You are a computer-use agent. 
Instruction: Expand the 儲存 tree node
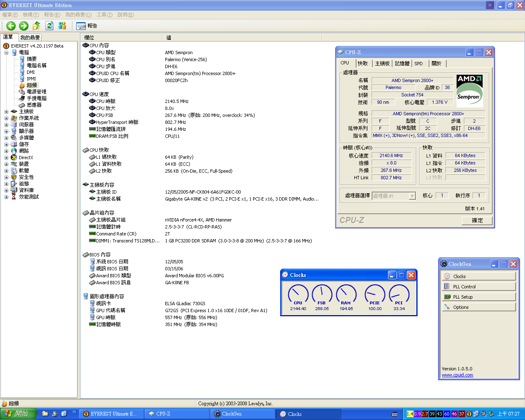(6, 144)
